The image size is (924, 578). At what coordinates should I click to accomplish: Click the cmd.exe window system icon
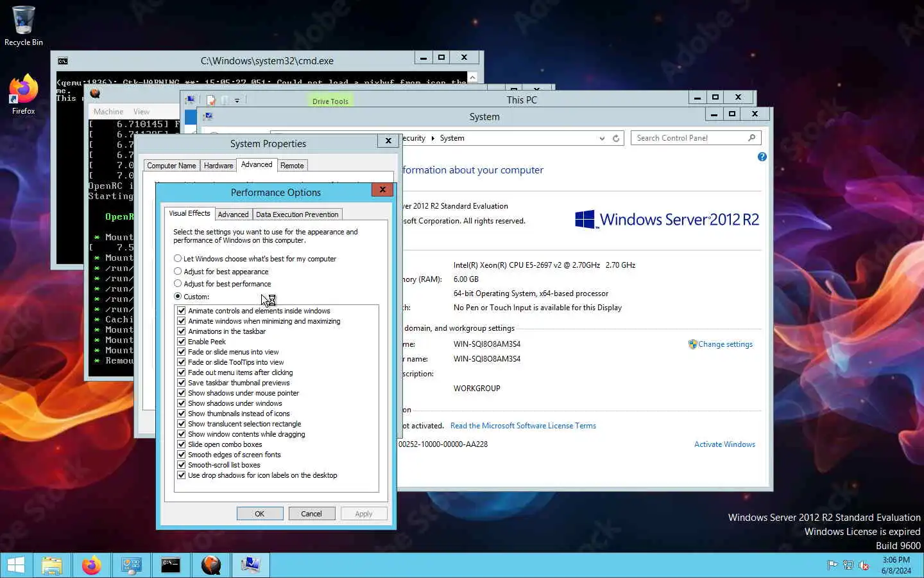click(x=63, y=61)
